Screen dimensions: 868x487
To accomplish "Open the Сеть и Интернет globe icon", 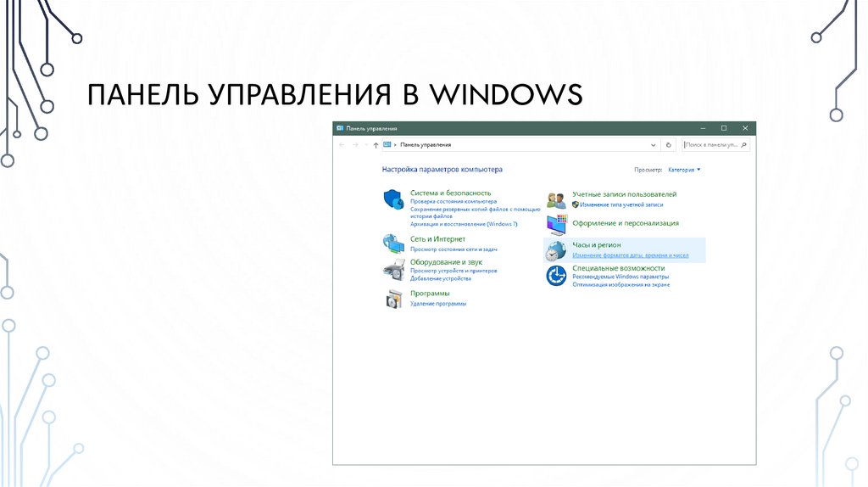I will click(393, 243).
